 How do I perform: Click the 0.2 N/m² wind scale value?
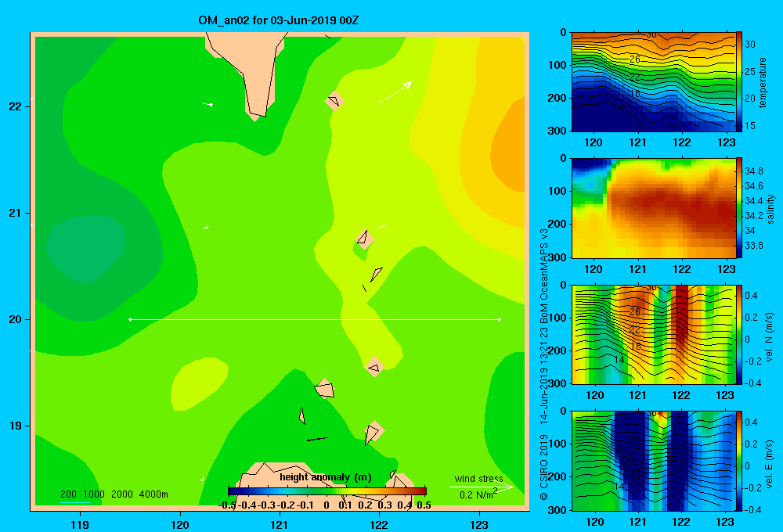[x=478, y=494]
